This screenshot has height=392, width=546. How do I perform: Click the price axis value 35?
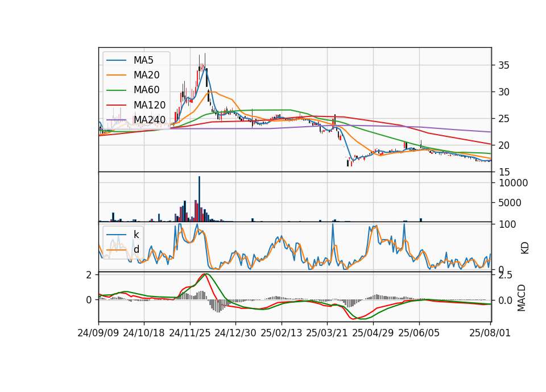pyautogui.click(x=504, y=65)
